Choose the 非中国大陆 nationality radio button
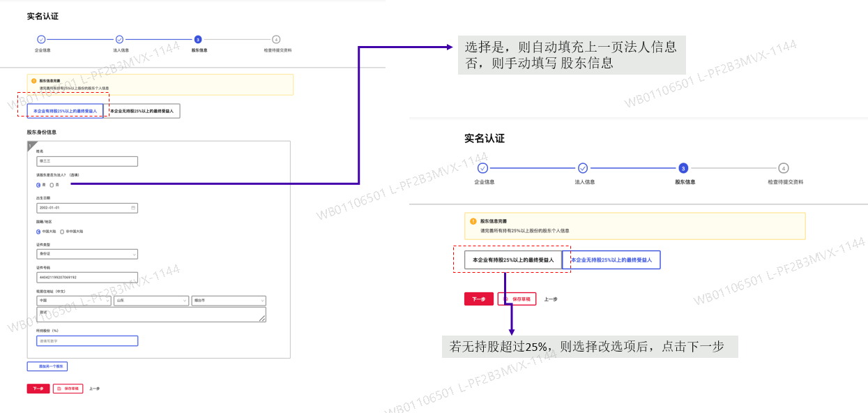The width and height of the screenshot is (868, 413). [x=62, y=231]
